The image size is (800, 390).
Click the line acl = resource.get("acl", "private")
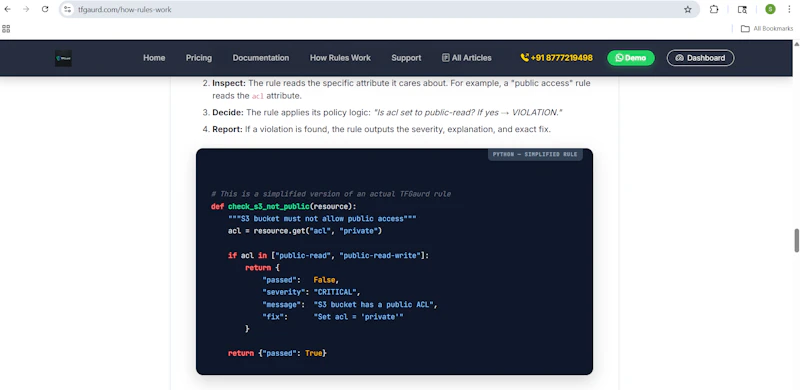tap(305, 231)
